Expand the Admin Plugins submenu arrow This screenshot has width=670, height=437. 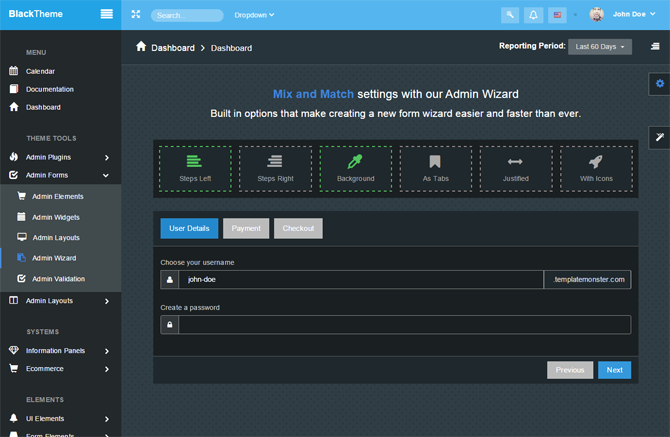click(106, 158)
